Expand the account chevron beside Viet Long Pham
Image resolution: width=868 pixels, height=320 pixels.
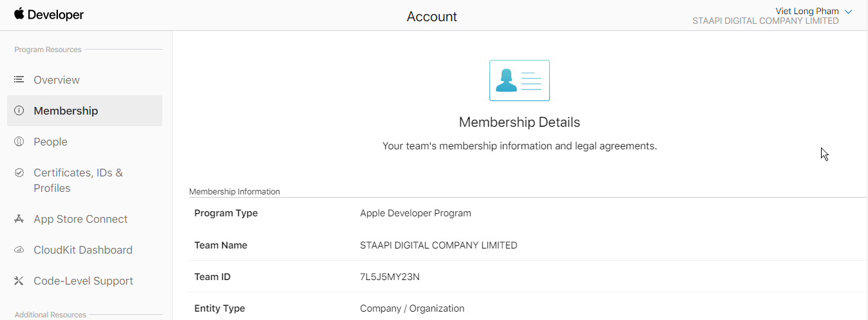(x=848, y=12)
